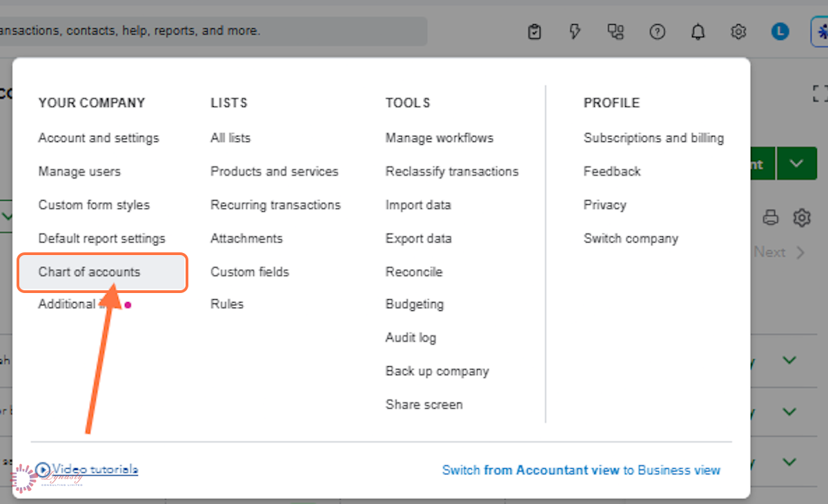This screenshot has height=504, width=828.
Task: Select Custom fields
Action: point(250,272)
